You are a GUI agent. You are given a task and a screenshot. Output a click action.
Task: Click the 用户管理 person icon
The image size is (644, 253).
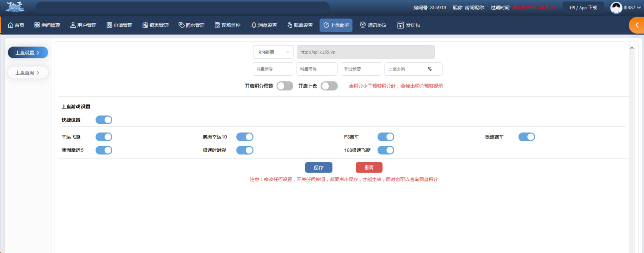click(x=73, y=25)
